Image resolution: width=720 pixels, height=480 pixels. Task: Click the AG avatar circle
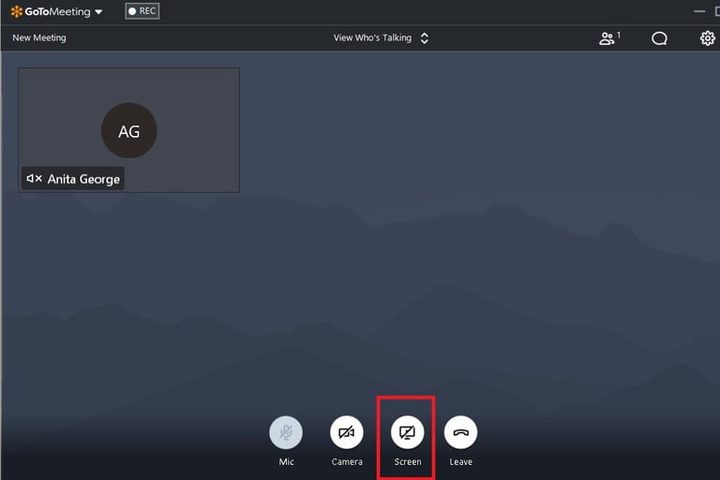pos(129,130)
